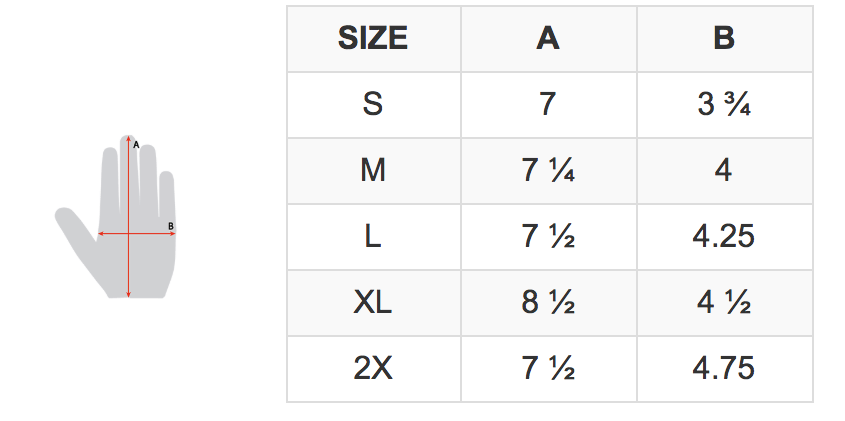Click the red B label on the hand
Image resolution: width=845 pixels, height=421 pixels.
[171, 226]
